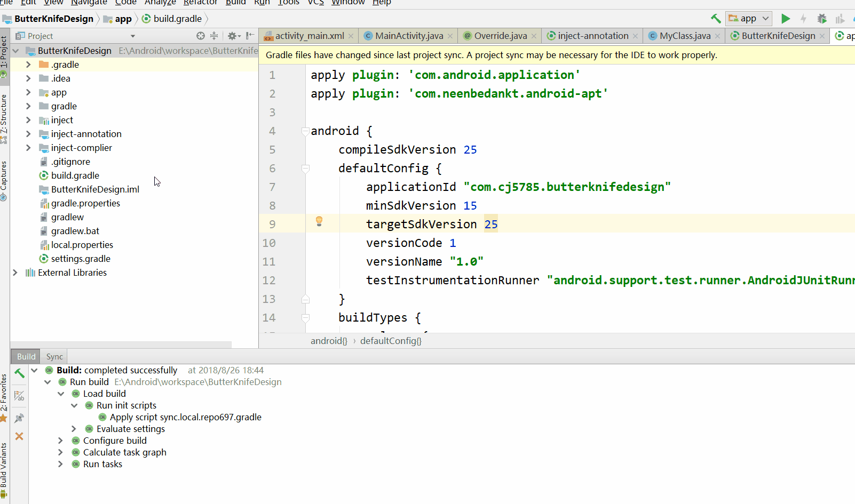Expand the Run tasks node
The width and height of the screenshot is (855, 504).
(x=61, y=464)
